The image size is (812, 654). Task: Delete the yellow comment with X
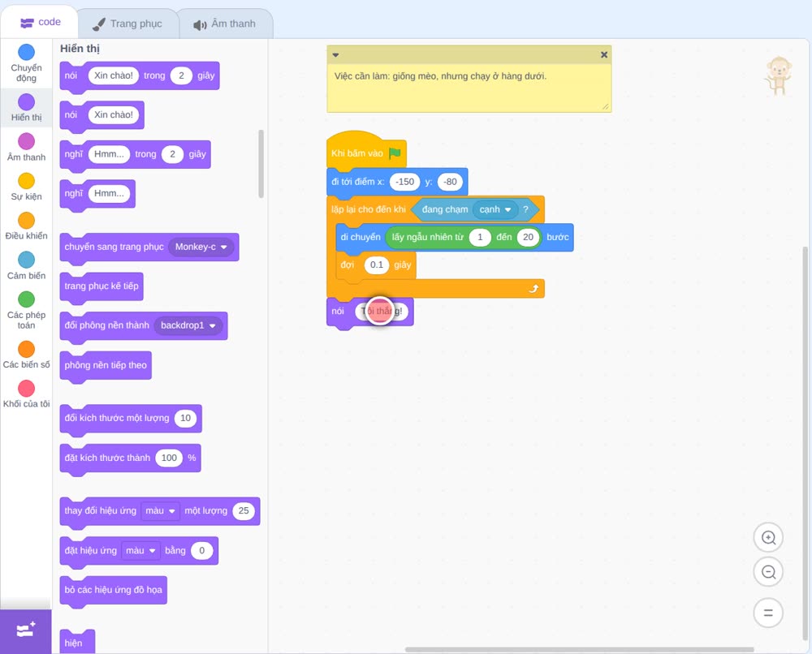[x=604, y=55]
